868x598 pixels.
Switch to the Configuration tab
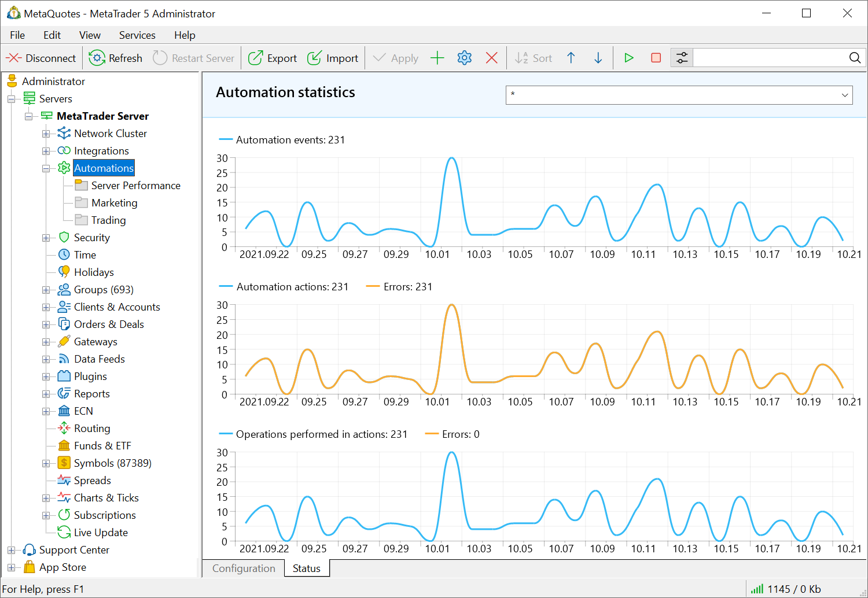(244, 569)
